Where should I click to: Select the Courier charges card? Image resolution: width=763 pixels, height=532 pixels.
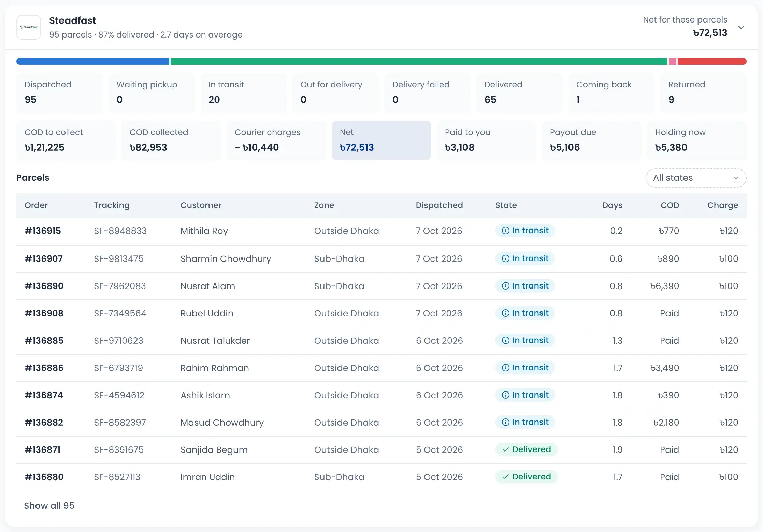tap(276, 141)
